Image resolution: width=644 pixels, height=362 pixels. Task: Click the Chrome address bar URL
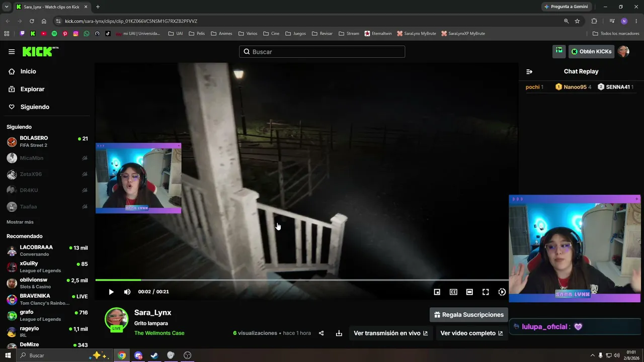(x=131, y=21)
